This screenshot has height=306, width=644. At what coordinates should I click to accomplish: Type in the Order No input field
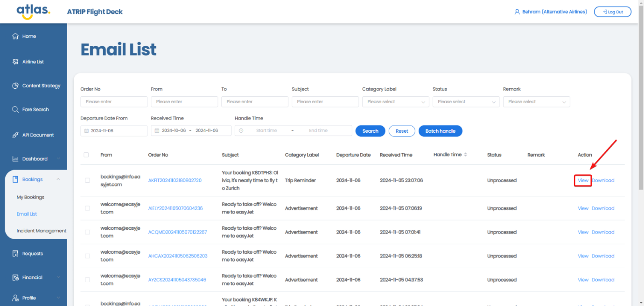[114, 102]
